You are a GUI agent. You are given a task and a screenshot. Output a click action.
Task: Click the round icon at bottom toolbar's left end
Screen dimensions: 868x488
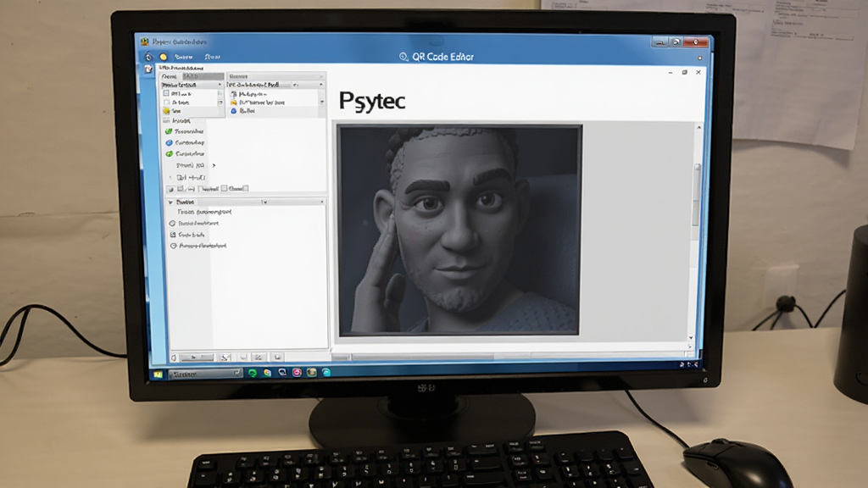[174, 358]
